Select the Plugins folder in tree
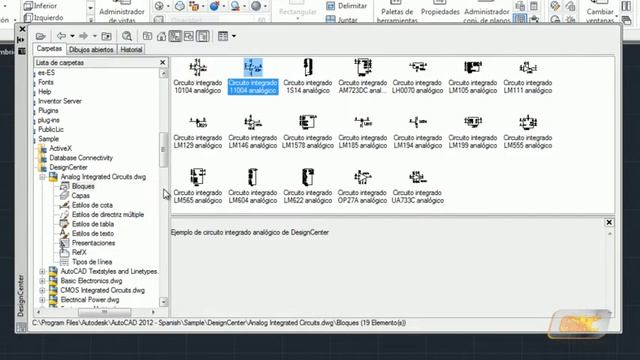The height and width of the screenshot is (360, 640). tap(48, 111)
